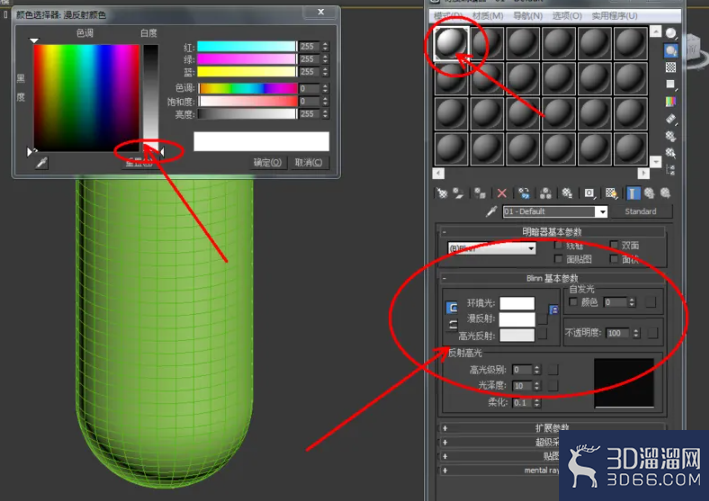Click eyedropper beside 01 - Default name

tap(491, 212)
